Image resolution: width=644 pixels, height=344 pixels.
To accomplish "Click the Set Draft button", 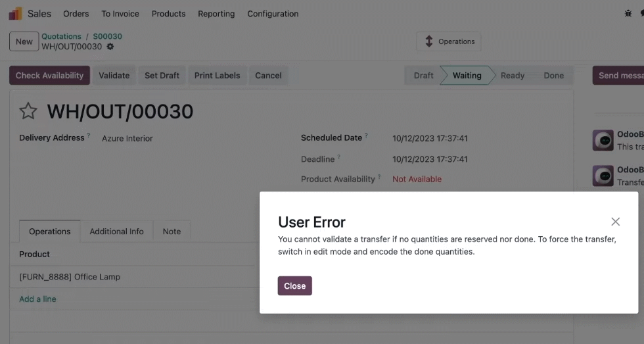I will pyautogui.click(x=162, y=75).
